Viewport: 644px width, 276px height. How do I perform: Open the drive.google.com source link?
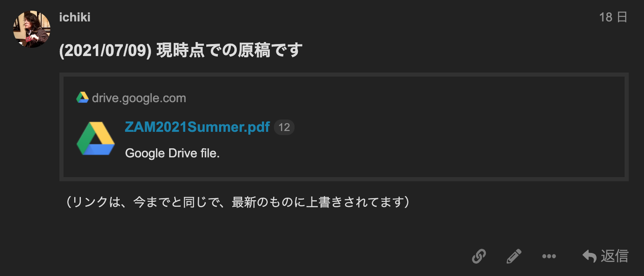[139, 98]
